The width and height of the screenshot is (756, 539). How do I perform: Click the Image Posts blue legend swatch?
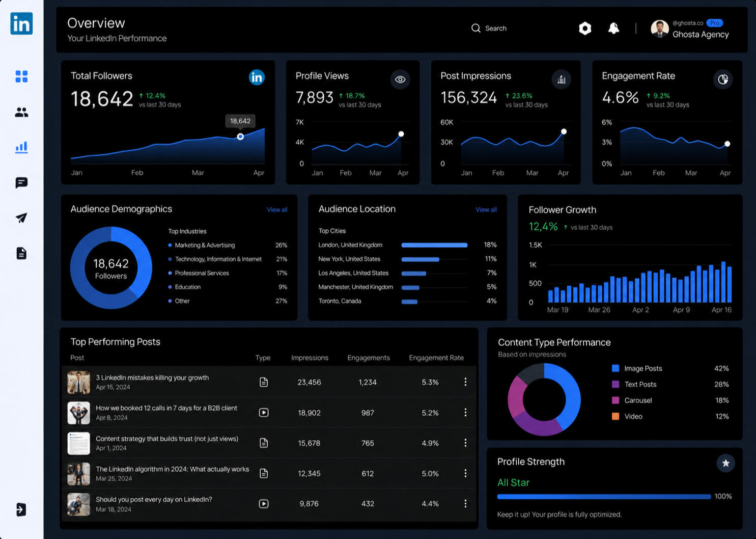615,368
